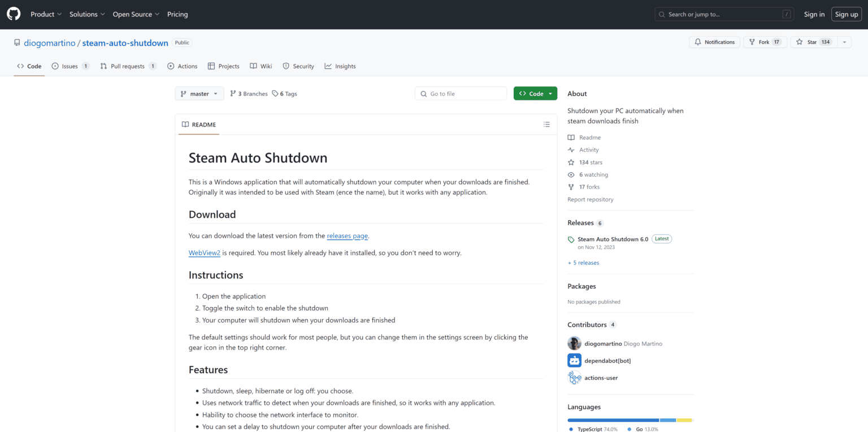The image size is (868, 432).
Task: Switch to the Issues tab
Action: 71,66
